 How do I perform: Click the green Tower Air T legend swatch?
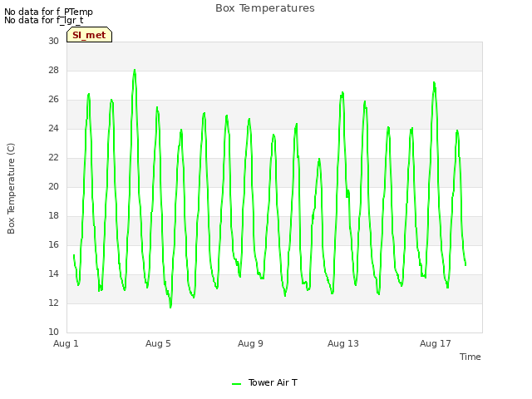click(x=236, y=384)
